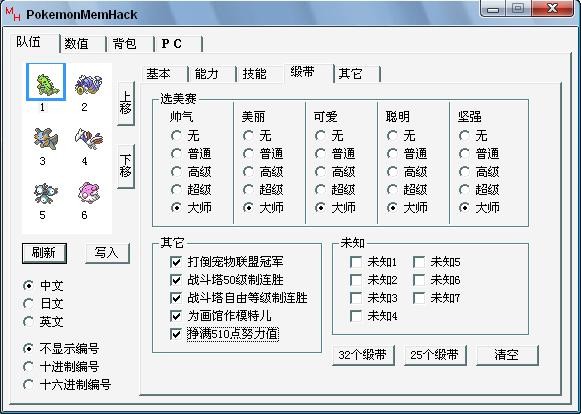Select 中文 language option
The height and width of the screenshot is (414, 581).
click(43, 286)
